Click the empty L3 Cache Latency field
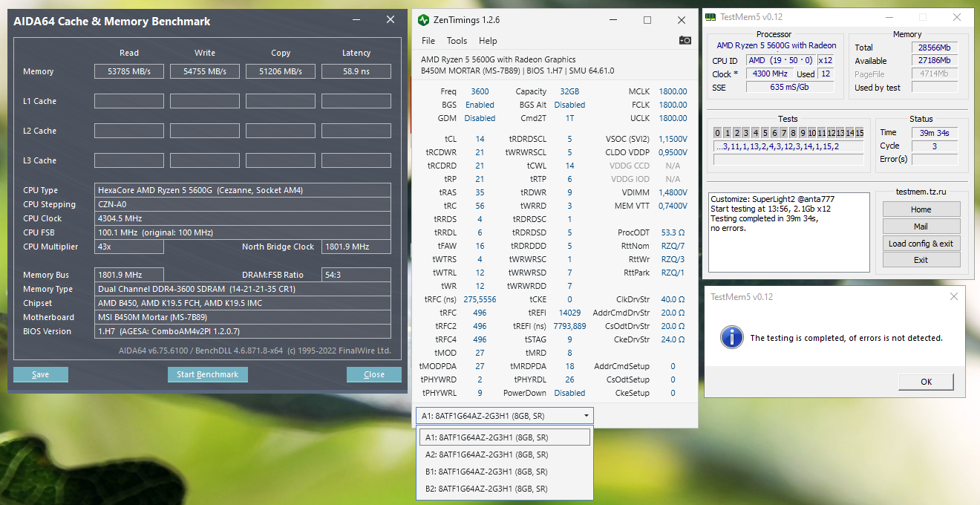 pos(356,160)
